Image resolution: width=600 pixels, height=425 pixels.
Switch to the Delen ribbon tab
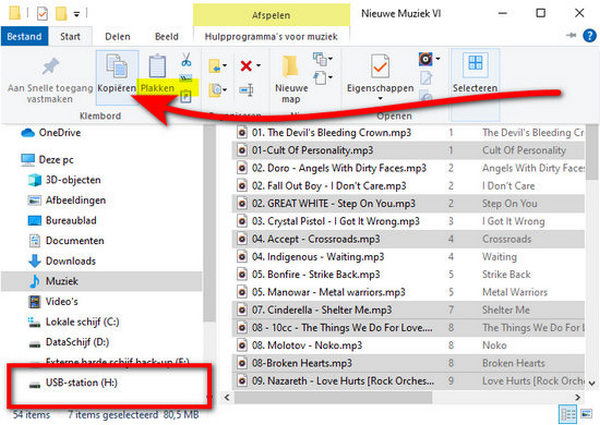(118, 36)
